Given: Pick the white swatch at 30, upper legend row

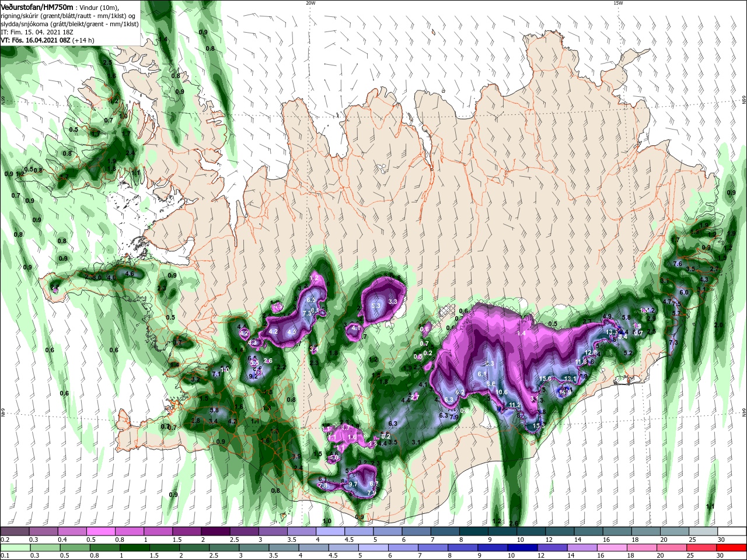Looking at the screenshot, I should pos(732,531).
